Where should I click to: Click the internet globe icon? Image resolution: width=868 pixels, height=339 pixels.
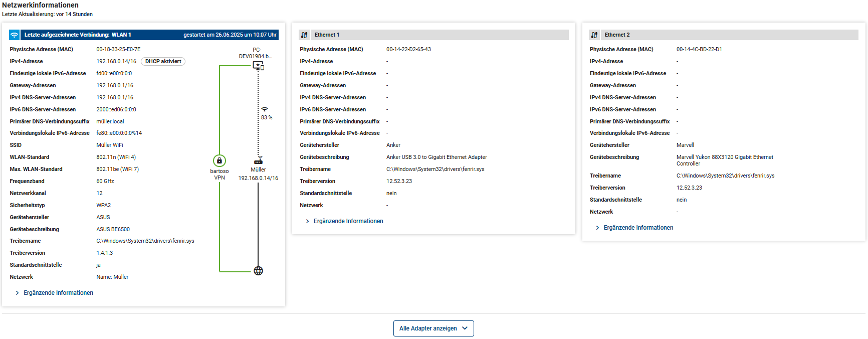pos(258,271)
